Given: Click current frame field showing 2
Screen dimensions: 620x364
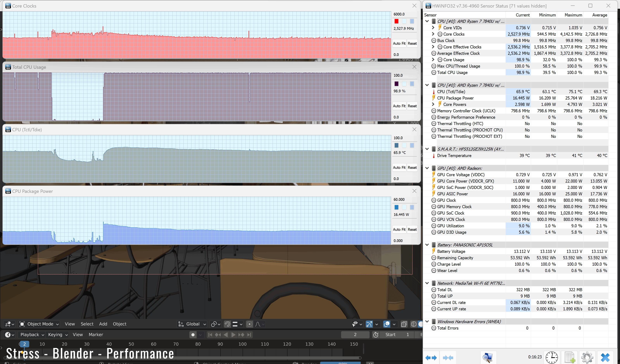Looking at the screenshot, I should tap(355, 335).
